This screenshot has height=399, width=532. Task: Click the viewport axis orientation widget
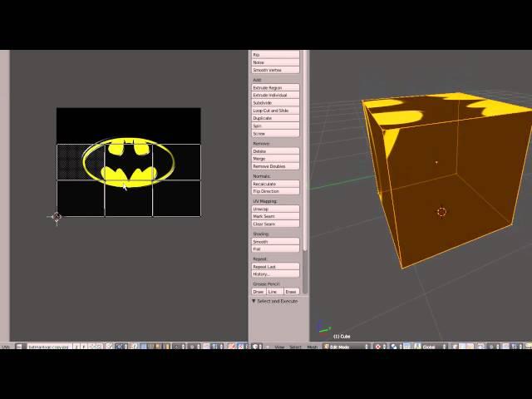(323, 328)
